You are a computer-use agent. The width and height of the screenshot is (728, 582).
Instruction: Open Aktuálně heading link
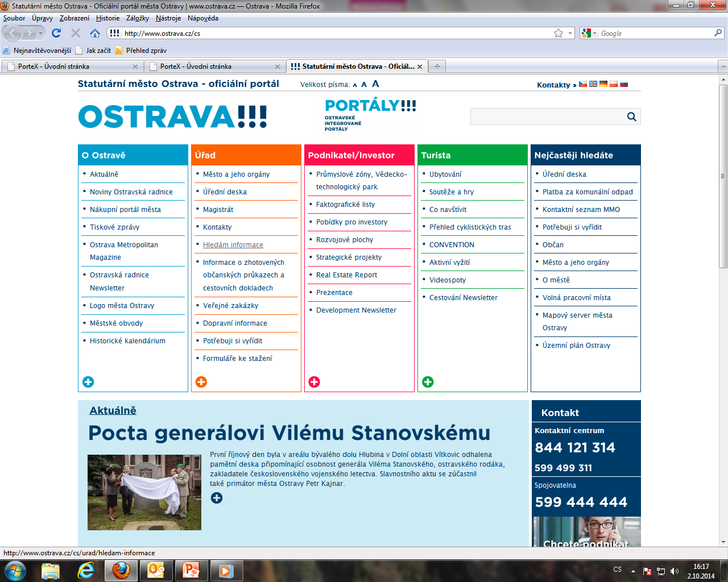coord(113,410)
